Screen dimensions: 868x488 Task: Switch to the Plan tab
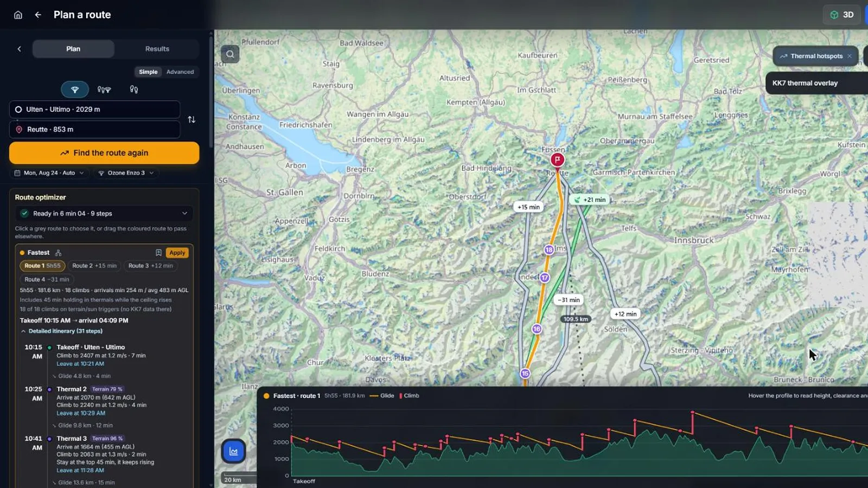73,49
